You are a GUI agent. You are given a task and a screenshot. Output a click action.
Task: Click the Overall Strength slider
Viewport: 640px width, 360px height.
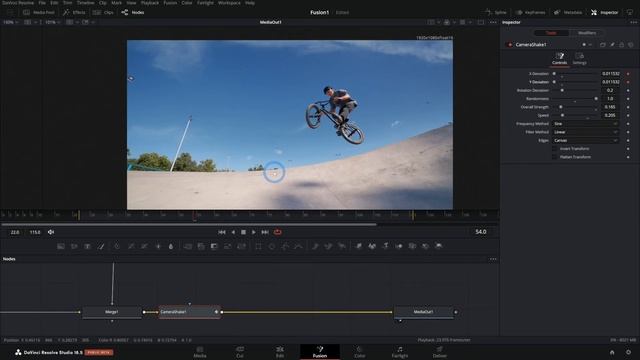tap(576, 107)
